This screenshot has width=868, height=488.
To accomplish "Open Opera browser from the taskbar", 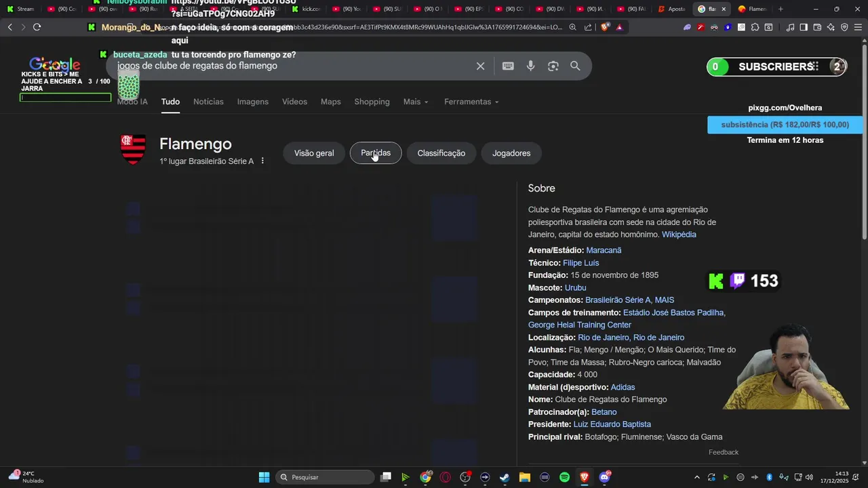I will coord(445,477).
